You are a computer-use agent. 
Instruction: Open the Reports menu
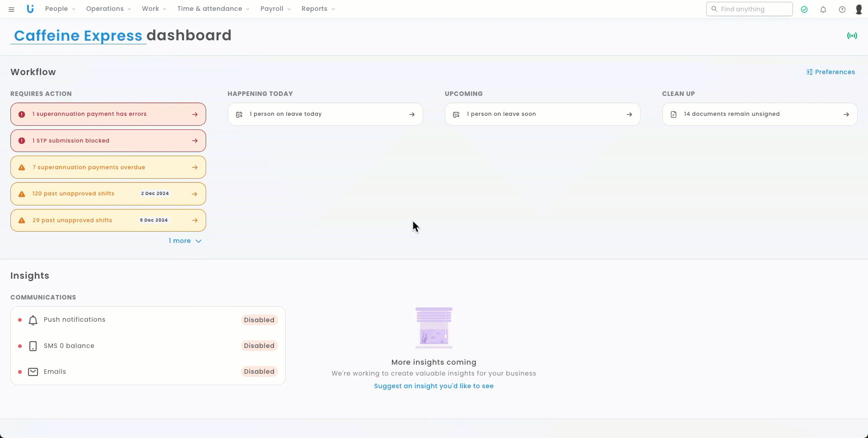(318, 9)
